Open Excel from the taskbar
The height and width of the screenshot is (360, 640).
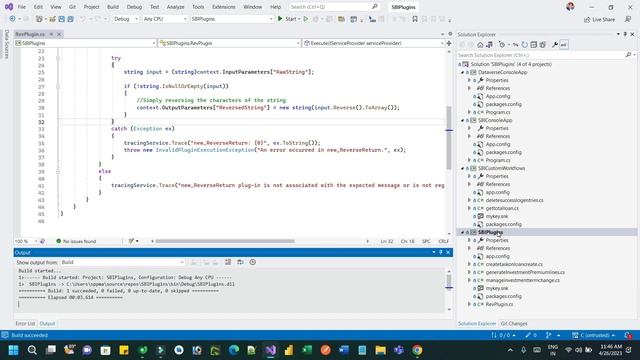coord(307,350)
